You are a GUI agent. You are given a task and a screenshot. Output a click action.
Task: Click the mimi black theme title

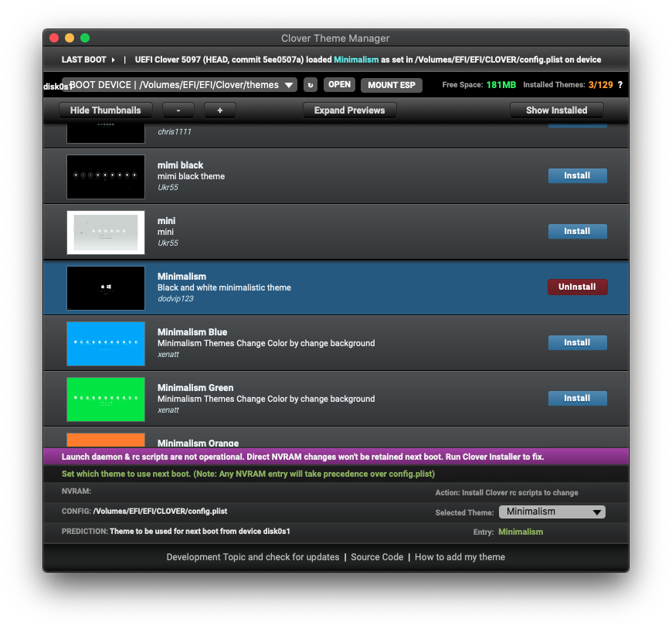click(181, 165)
